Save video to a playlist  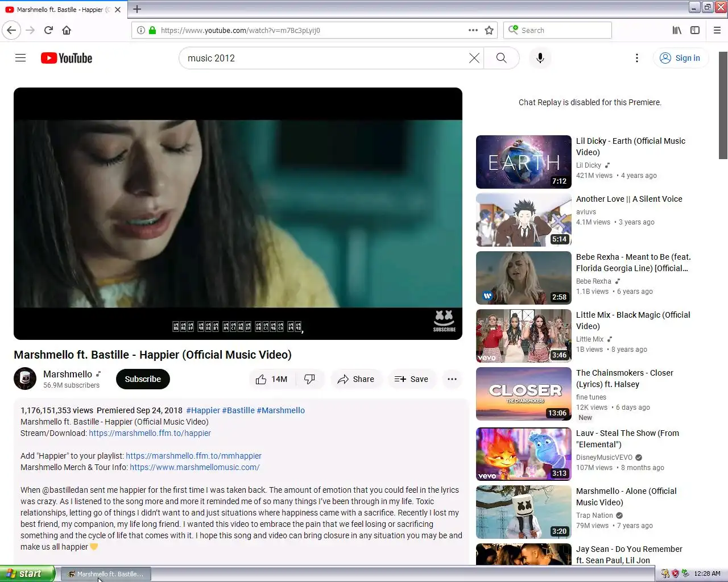click(x=411, y=379)
